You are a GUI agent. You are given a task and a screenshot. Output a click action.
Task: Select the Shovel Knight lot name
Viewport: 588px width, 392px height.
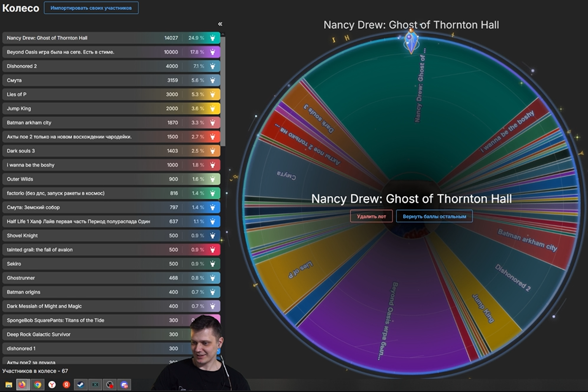[x=22, y=235]
